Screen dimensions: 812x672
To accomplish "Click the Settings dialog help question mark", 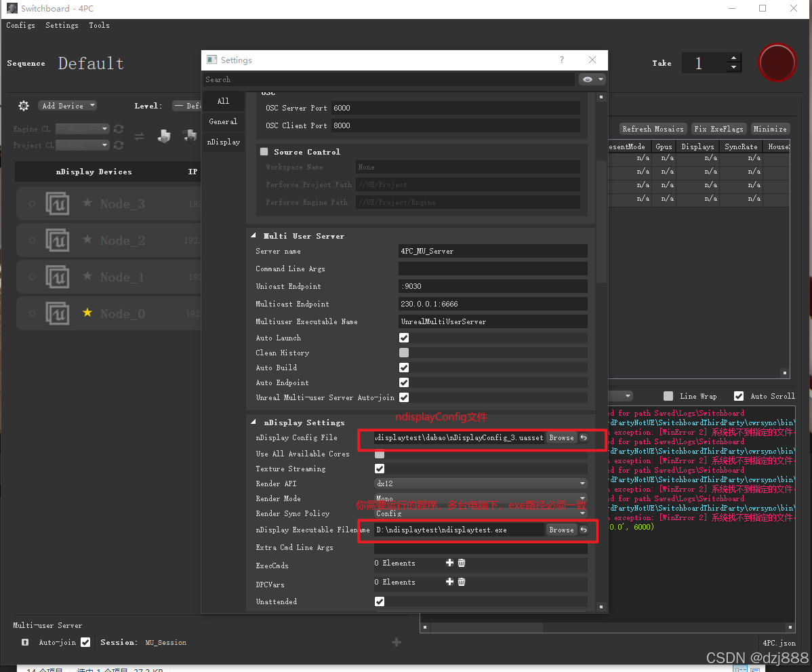I will click(x=562, y=60).
